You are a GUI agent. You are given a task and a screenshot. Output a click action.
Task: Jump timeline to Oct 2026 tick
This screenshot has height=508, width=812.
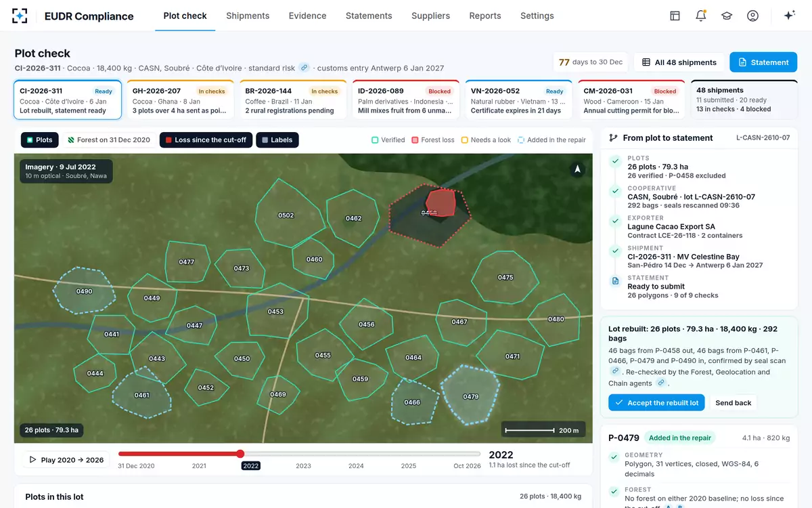pyautogui.click(x=467, y=466)
